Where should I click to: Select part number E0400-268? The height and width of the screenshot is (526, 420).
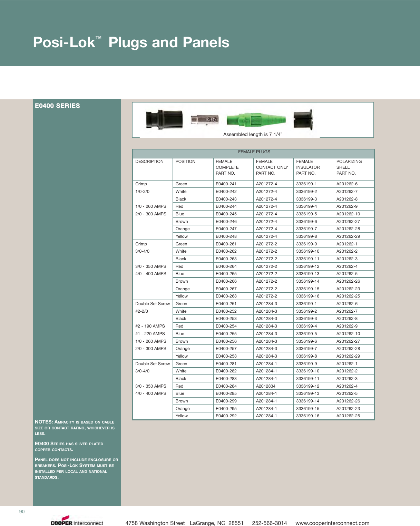pos(226,296)
